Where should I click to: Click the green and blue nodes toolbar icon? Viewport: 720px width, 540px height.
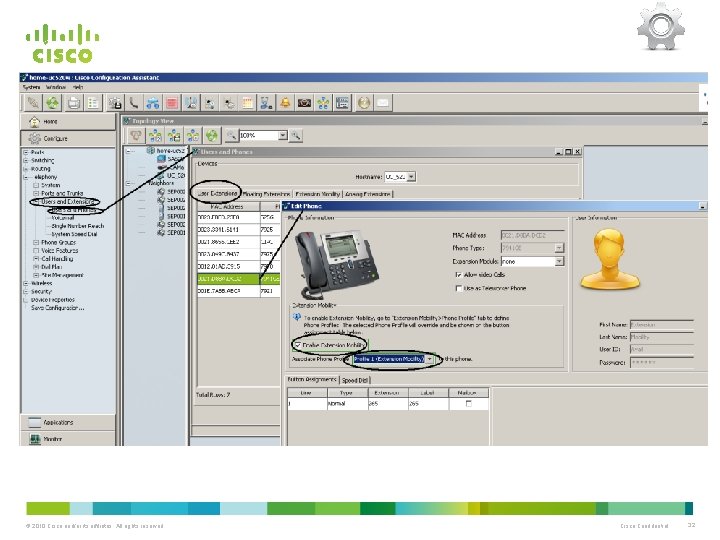coord(323,103)
